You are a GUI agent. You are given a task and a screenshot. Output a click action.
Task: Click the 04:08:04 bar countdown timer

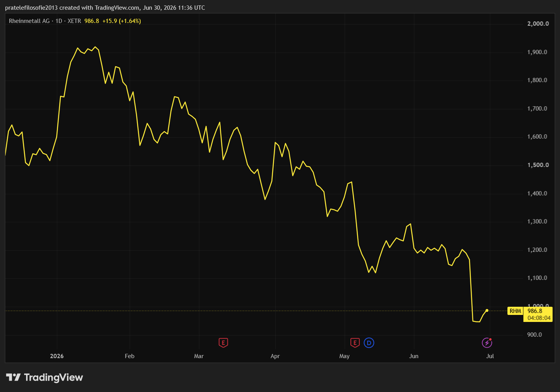tap(539, 318)
